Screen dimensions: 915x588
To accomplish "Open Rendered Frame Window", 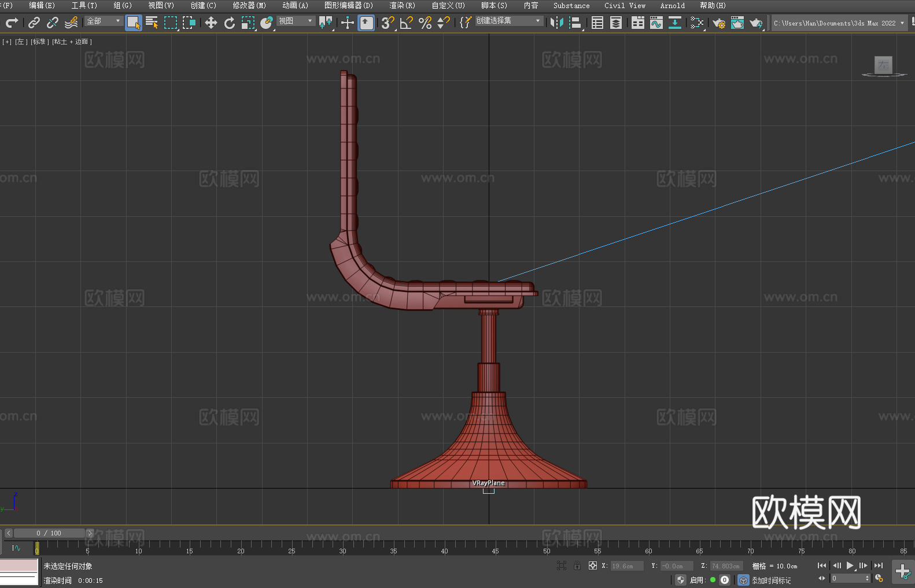I will tap(737, 23).
